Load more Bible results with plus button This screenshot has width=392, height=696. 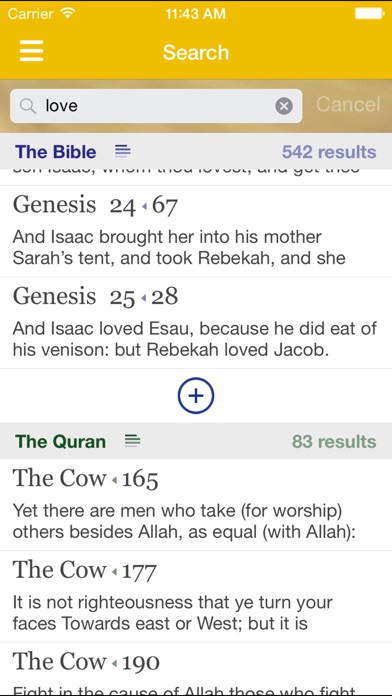coord(196,396)
